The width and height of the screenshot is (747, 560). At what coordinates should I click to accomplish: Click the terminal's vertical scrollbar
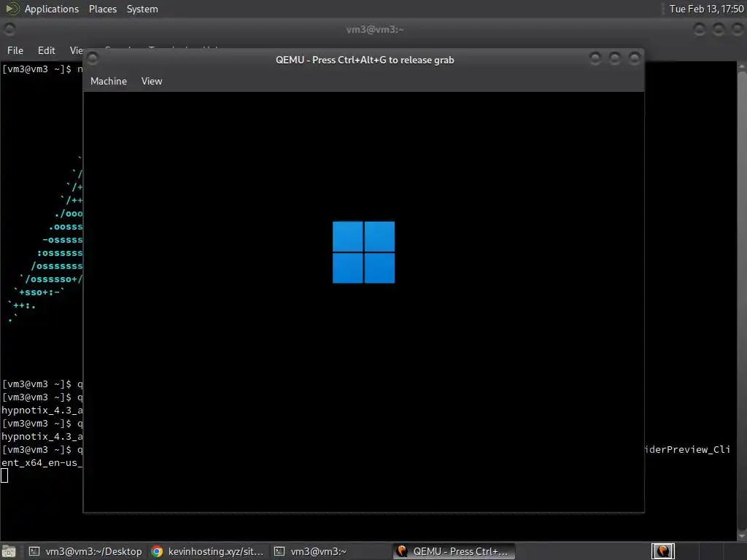point(742,300)
